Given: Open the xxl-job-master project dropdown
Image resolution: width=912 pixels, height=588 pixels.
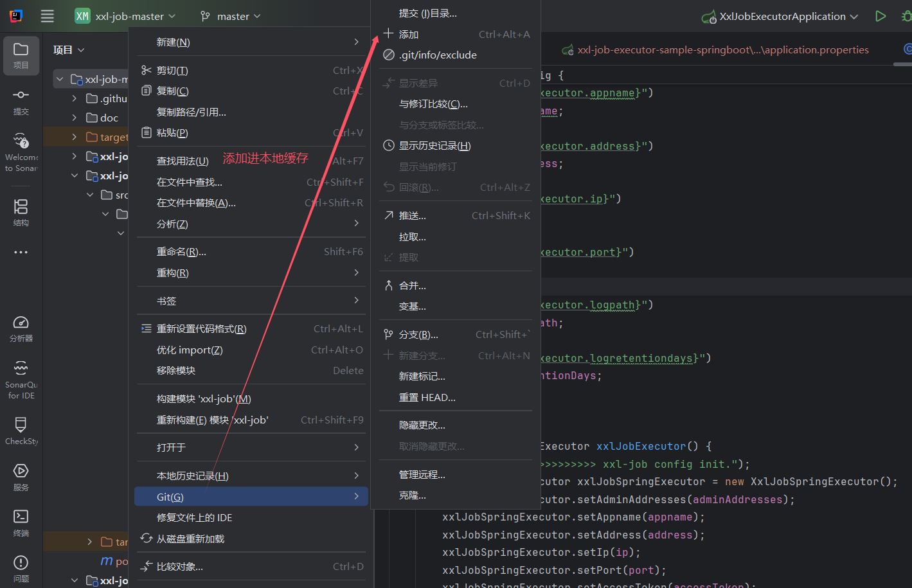Looking at the screenshot, I should point(126,16).
